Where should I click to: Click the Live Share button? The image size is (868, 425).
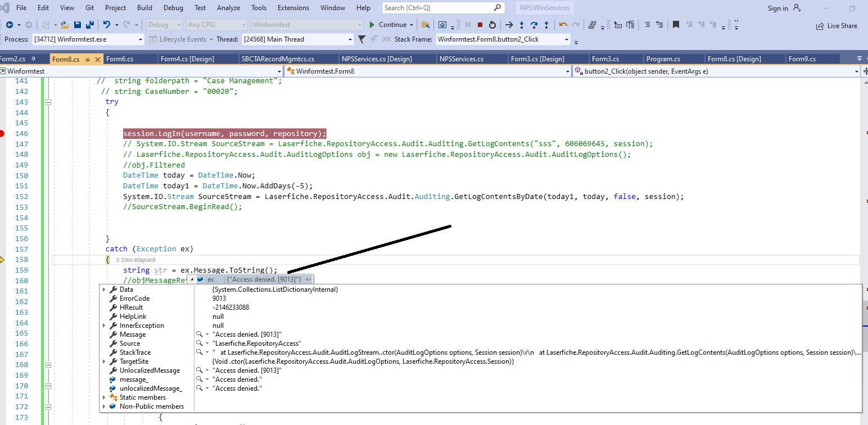pyautogui.click(x=837, y=26)
